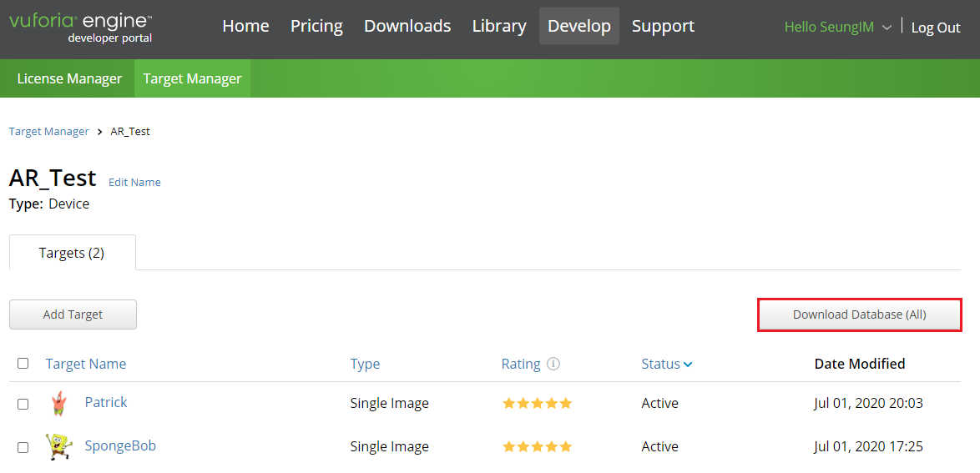
Task: Sort by the Rating column header
Action: coord(521,365)
